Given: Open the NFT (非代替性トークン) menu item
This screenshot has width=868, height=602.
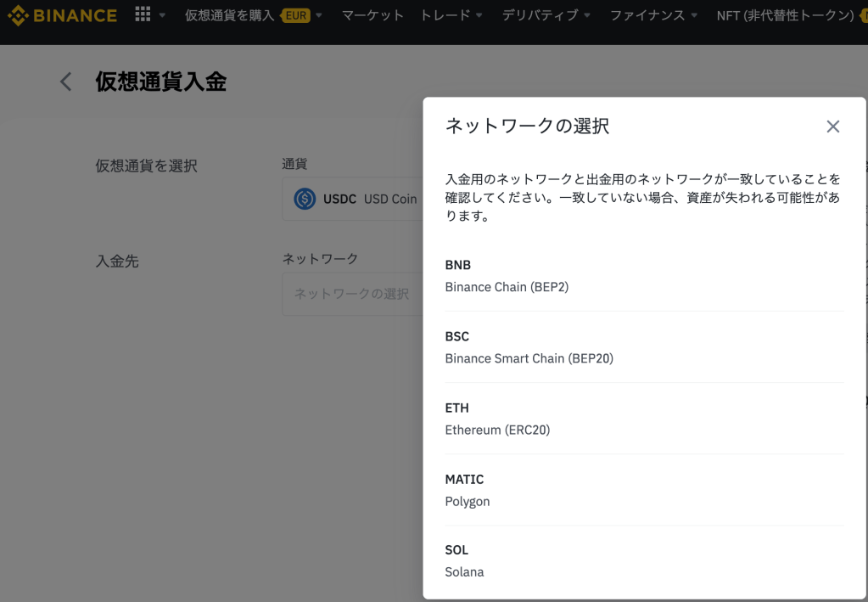Looking at the screenshot, I should coord(785,15).
